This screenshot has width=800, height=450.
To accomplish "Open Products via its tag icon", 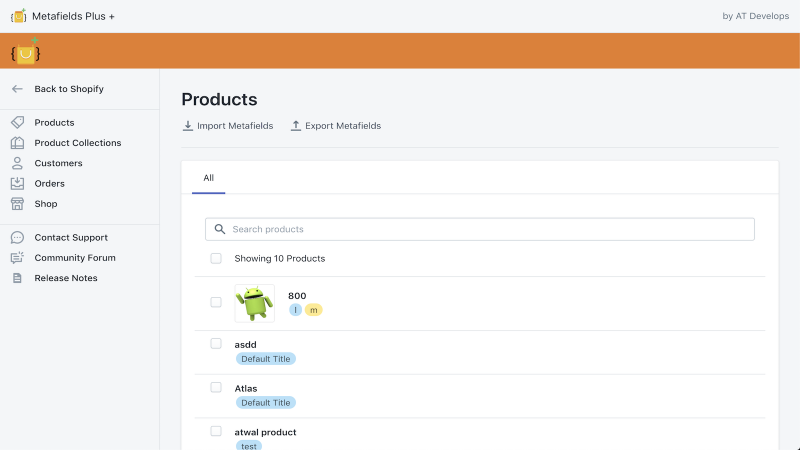I will pyautogui.click(x=17, y=122).
